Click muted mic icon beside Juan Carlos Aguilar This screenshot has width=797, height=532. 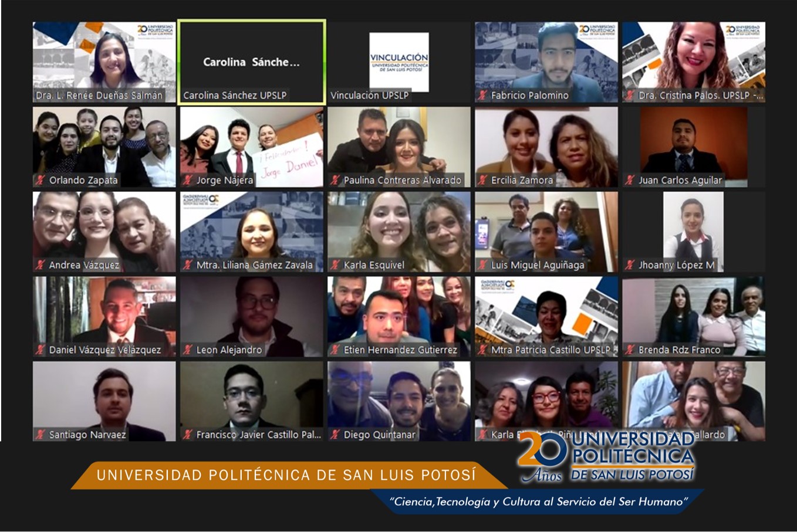click(630, 180)
